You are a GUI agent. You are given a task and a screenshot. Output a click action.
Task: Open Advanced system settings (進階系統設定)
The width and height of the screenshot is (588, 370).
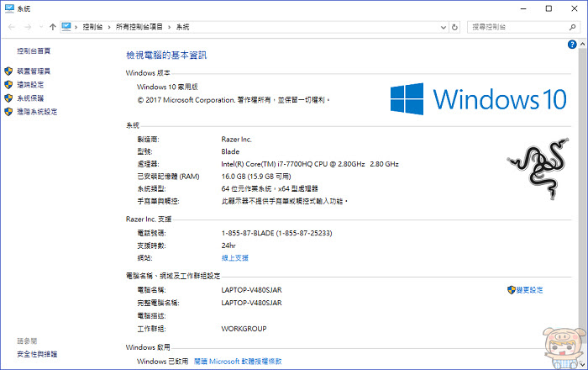click(37, 112)
